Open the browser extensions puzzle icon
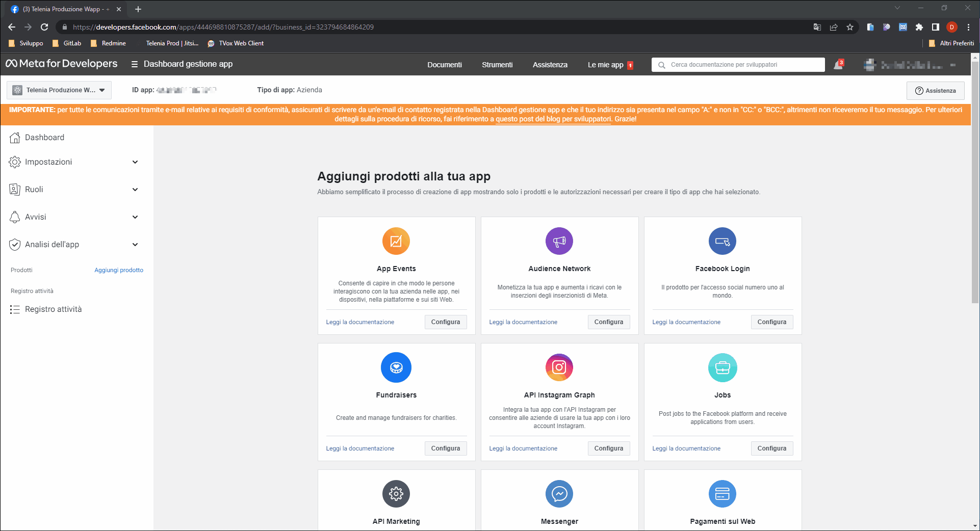Image resolution: width=980 pixels, height=531 pixels. pyautogui.click(x=919, y=27)
